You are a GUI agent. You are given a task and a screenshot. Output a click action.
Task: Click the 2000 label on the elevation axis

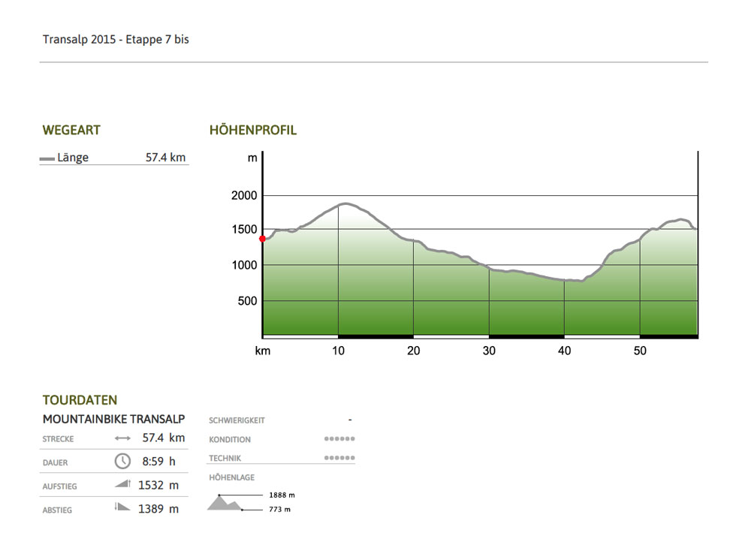tap(244, 196)
